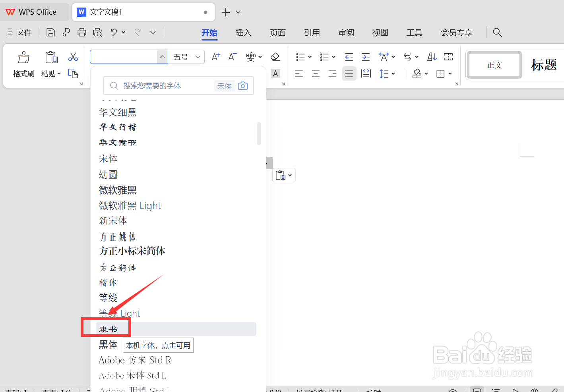
Task: Toggle justified paragraph alignment
Action: pos(349,73)
